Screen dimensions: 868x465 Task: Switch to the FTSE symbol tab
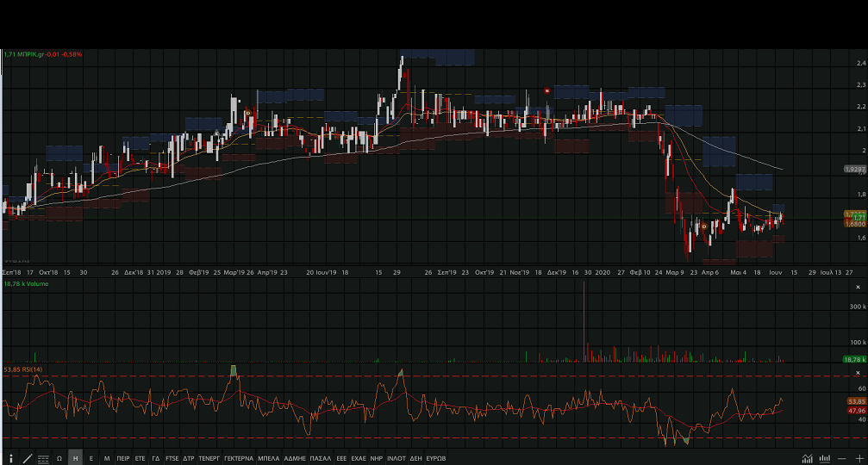point(172,459)
